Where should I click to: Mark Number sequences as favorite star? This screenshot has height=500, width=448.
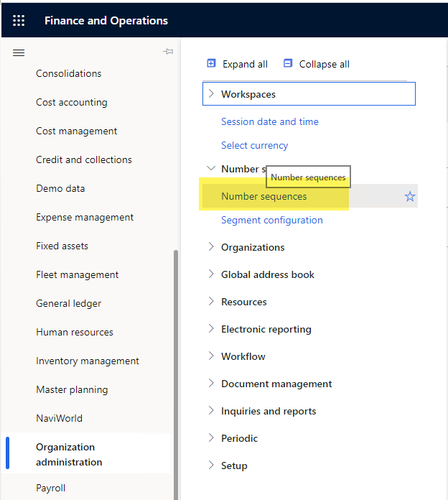(x=410, y=196)
